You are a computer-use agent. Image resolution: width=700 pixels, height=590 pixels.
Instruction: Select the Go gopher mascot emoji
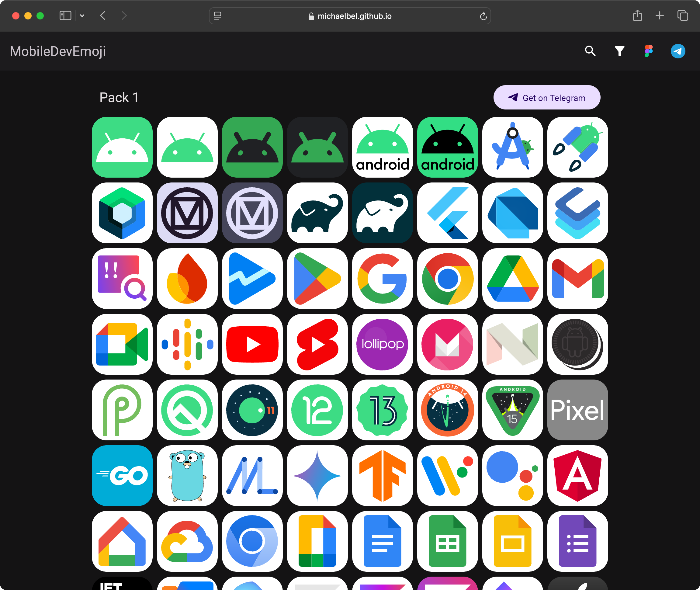pos(187,476)
